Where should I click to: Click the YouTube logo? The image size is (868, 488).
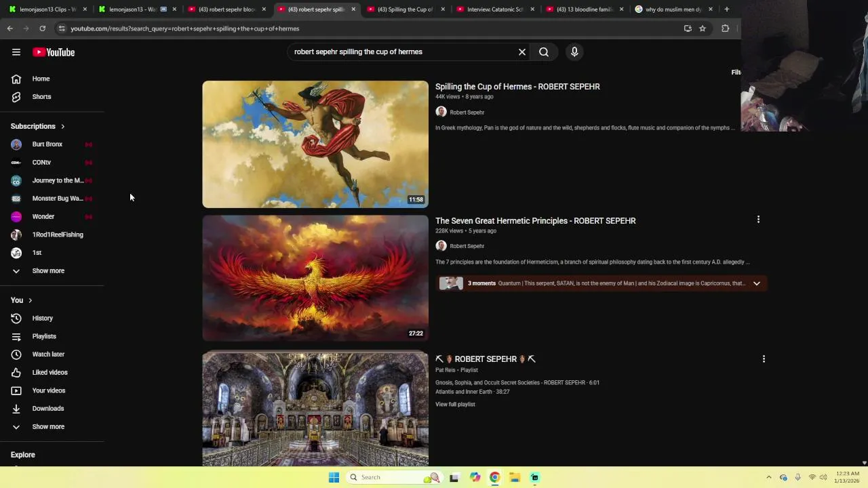pos(54,52)
